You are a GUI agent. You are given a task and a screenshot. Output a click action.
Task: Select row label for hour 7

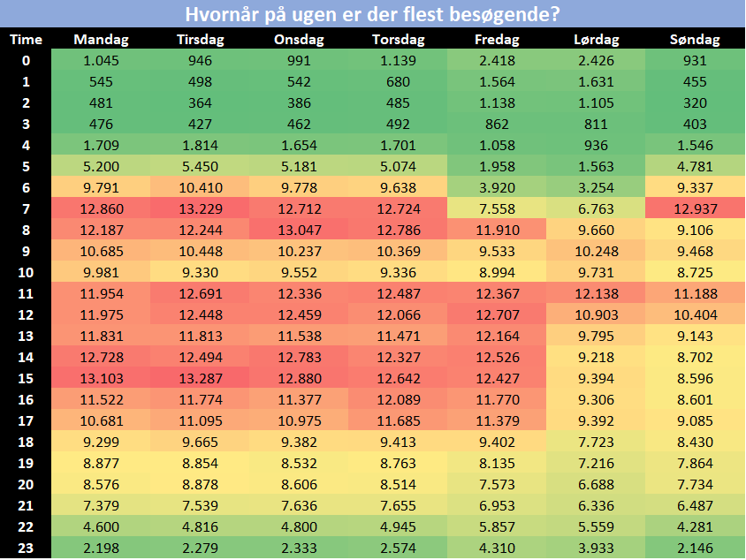[x=26, y=208]
